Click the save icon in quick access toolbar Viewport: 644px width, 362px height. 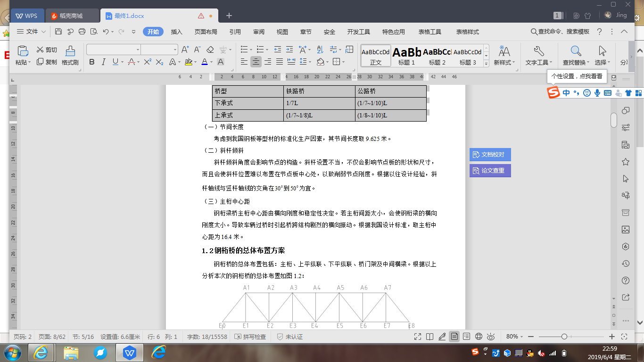[x=58, y=32]
